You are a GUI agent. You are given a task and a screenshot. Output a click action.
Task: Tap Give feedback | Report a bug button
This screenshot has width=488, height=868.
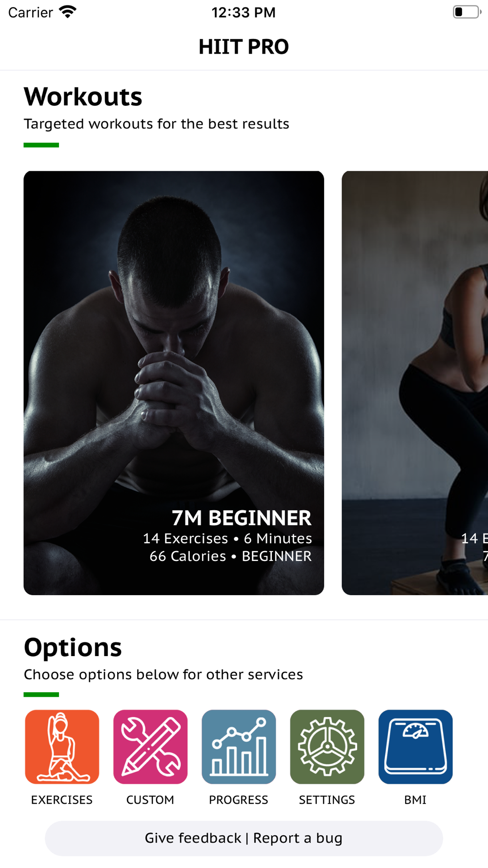click(x=244, y=838)
